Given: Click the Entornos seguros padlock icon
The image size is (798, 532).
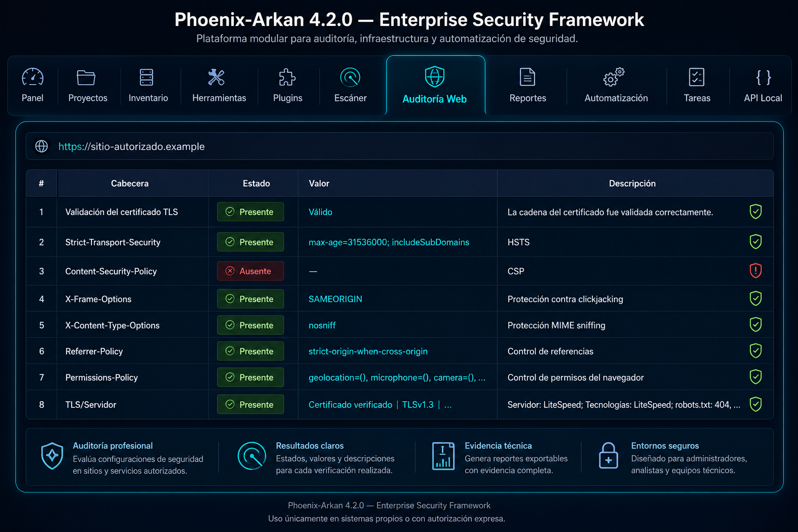Looking at the screenshot, I should [x=608, y=456].
